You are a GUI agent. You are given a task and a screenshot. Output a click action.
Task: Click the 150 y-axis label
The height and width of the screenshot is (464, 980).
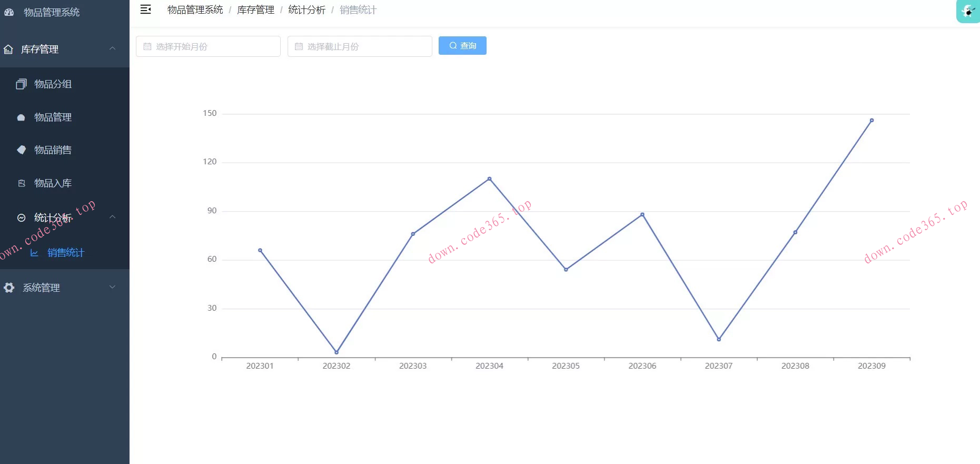click(210, 113)
